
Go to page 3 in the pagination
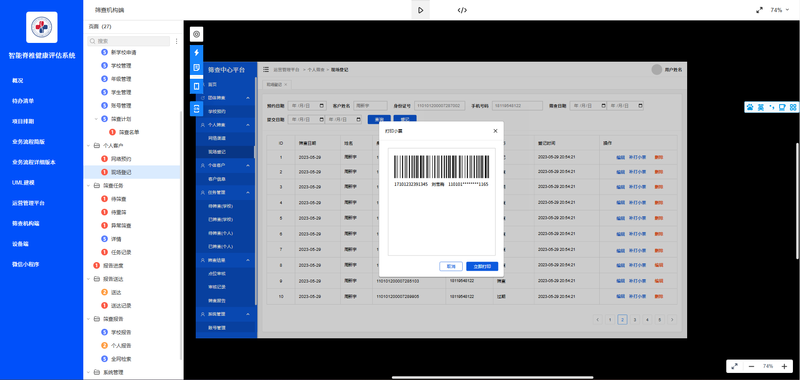click(634, 319)
